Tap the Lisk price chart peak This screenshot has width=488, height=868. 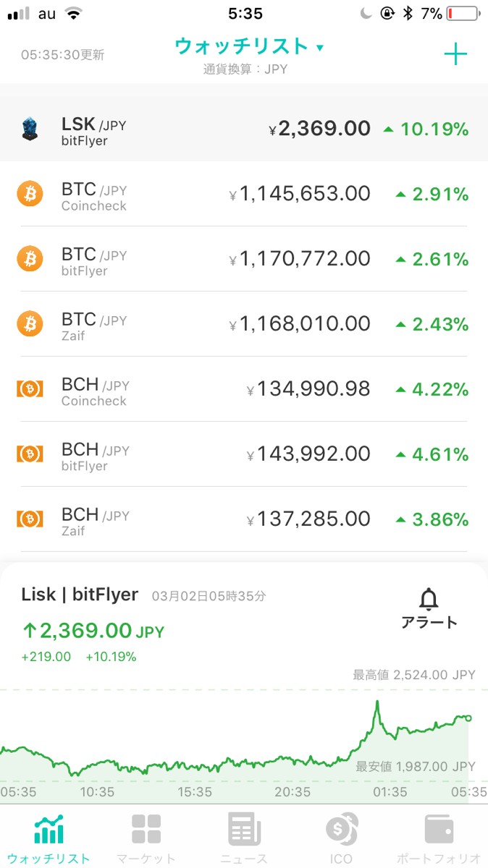(376, 702)
